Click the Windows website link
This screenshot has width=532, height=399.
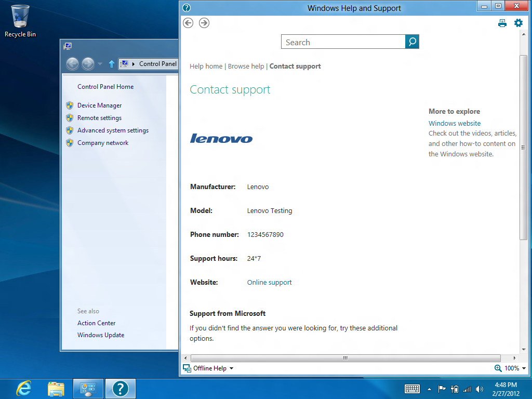(454, 124)
